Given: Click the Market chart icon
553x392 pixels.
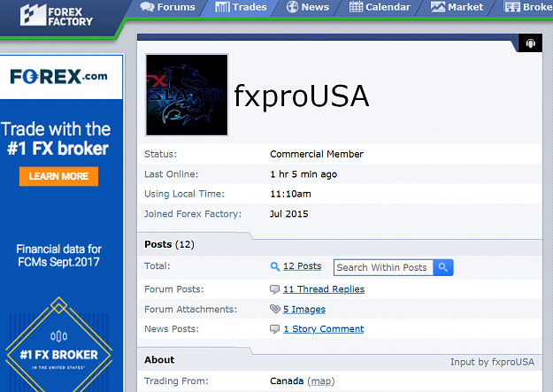Looking at the screenshot, I should pos(438,7).
